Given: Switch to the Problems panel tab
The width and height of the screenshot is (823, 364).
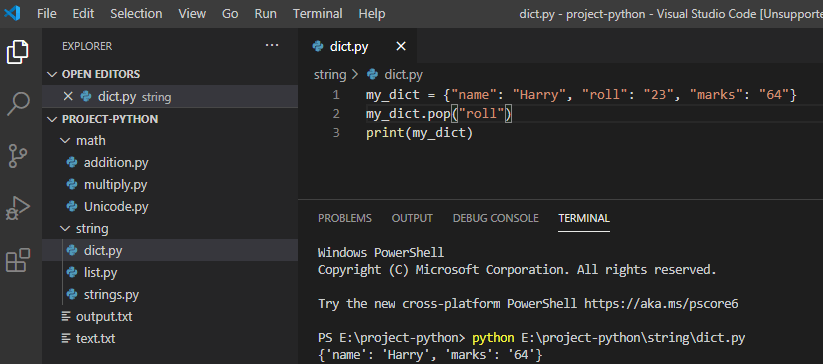Looking at the screenshot, I should coord(345,218).
